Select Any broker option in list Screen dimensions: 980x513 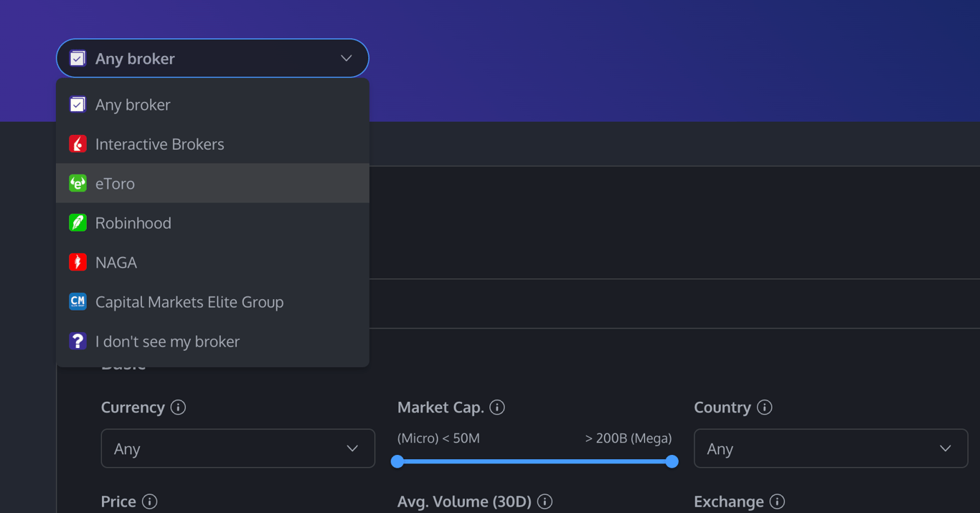(x=212, y=105)
